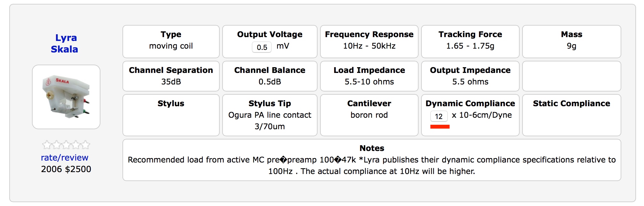Click the second rating star
Viewport: 644px width, 206px height.
coord(57,145)
